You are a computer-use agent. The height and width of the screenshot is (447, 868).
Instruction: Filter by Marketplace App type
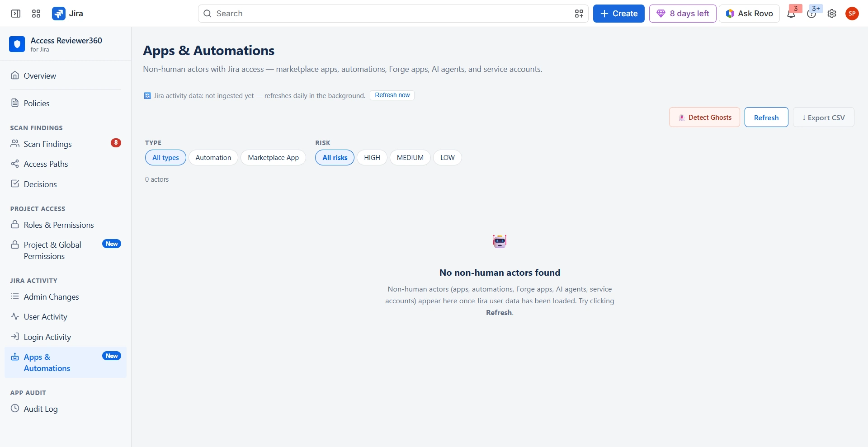coord(273,157)
